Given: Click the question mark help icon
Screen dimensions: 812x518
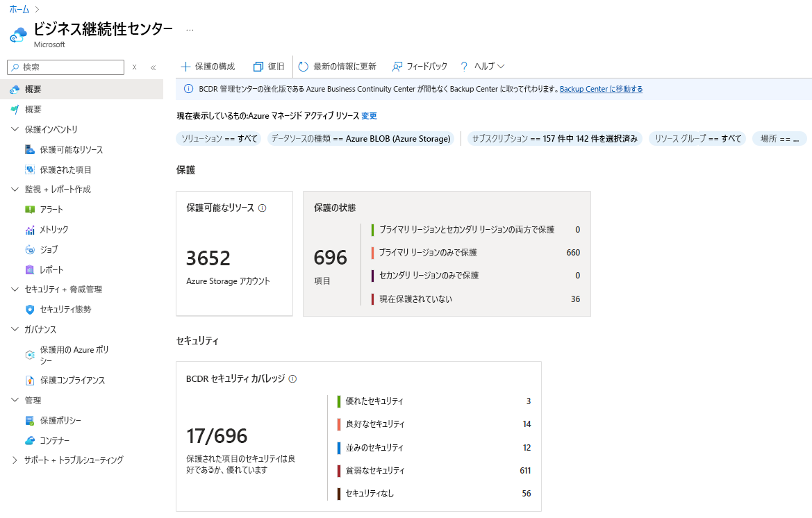Looking at the screenshot, I should tap(464, 67).
